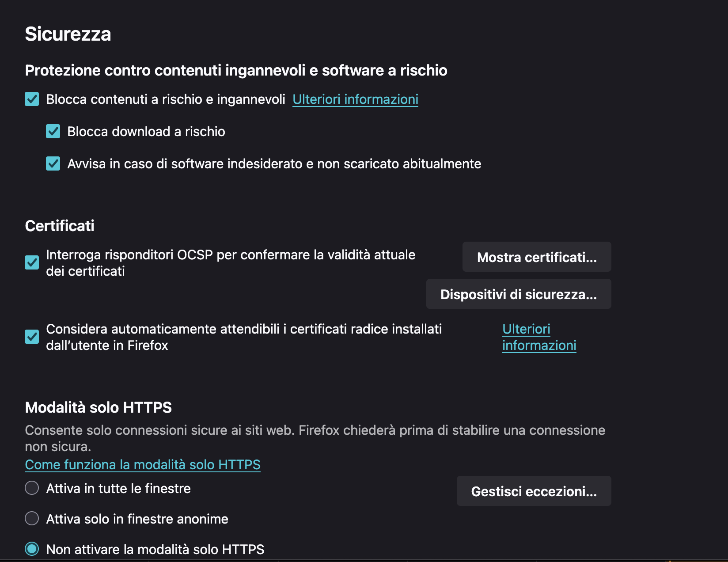Open the Mostra certificati dialog

537,257
